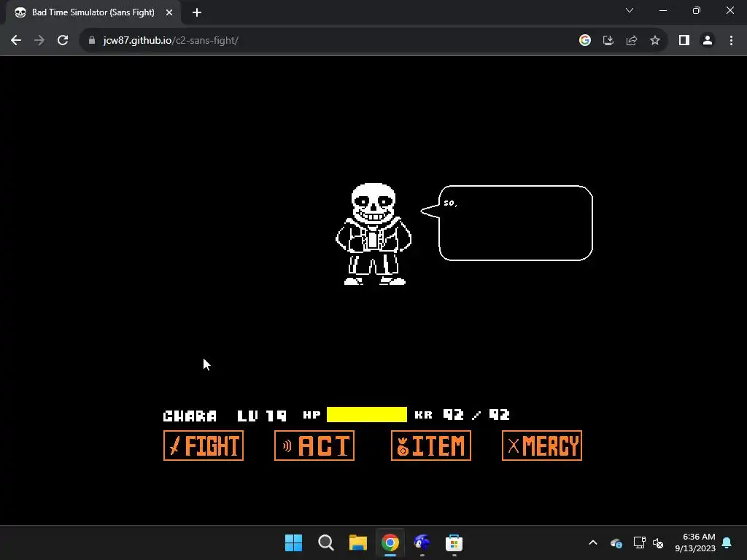747x560 pixels.
Task: Open a new tab with plus button
Action: tap(197, 12)
